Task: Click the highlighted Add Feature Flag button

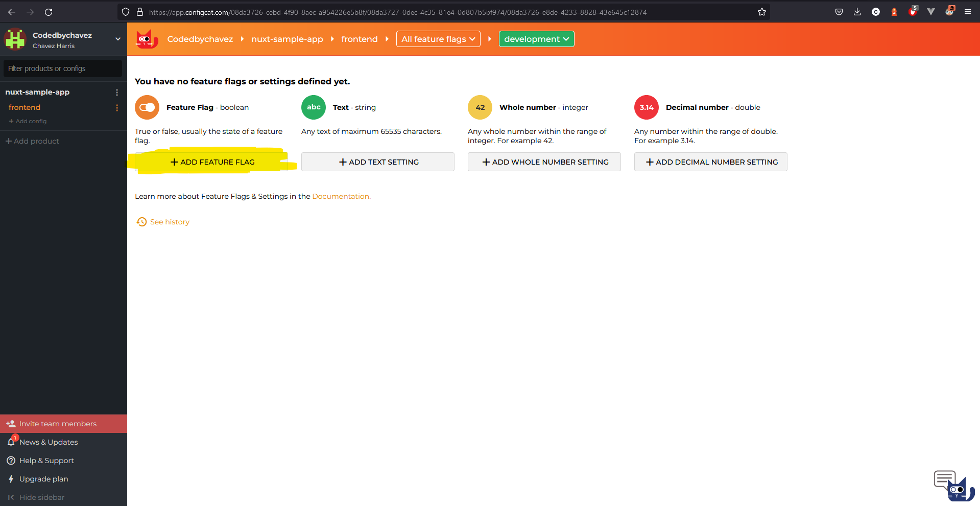Action: [x=212, y=162]
